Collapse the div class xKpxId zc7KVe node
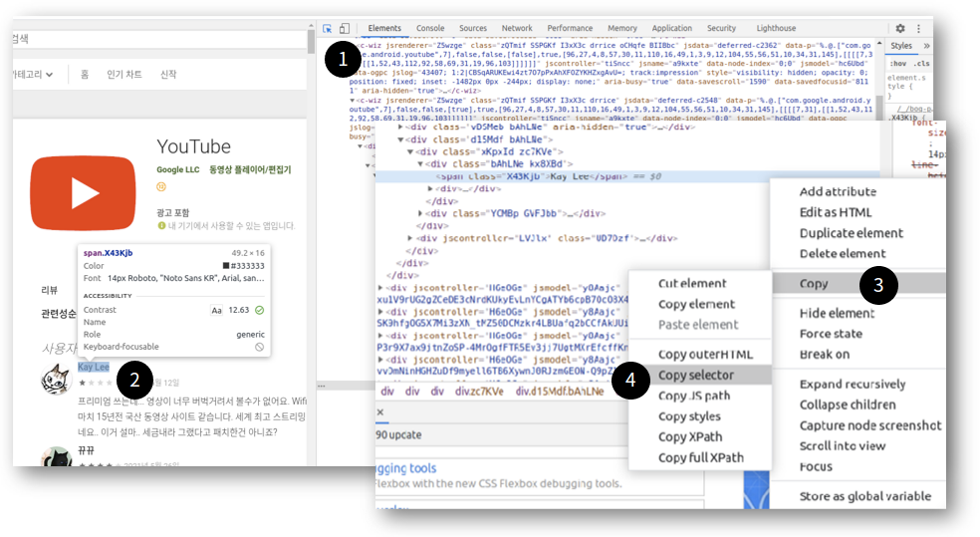Screen dimensions: 980x537 (410, 151)
